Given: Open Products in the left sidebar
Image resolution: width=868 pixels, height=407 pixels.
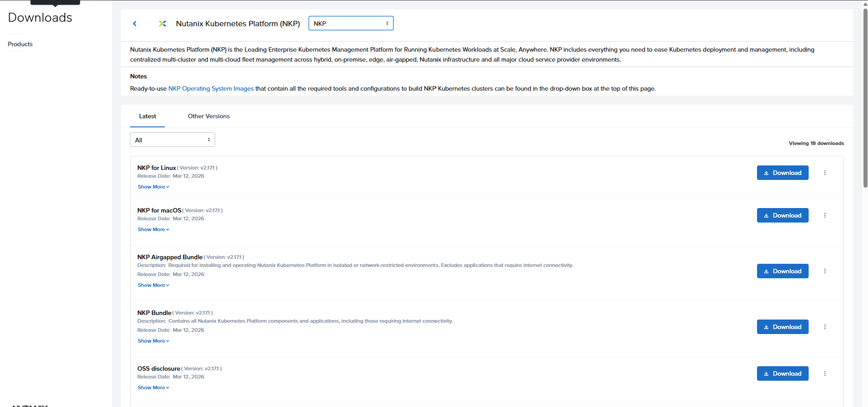Looking at the screenshot, I should point(20,44).
